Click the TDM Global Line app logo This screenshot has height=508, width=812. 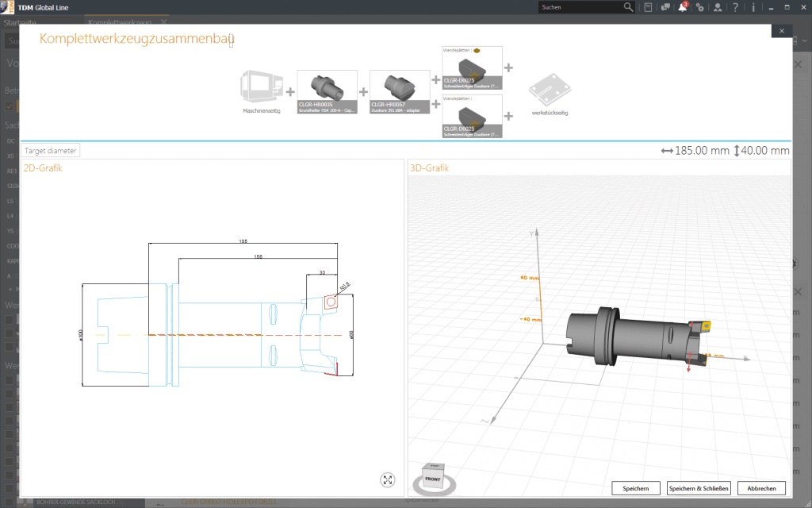[7, 7]
